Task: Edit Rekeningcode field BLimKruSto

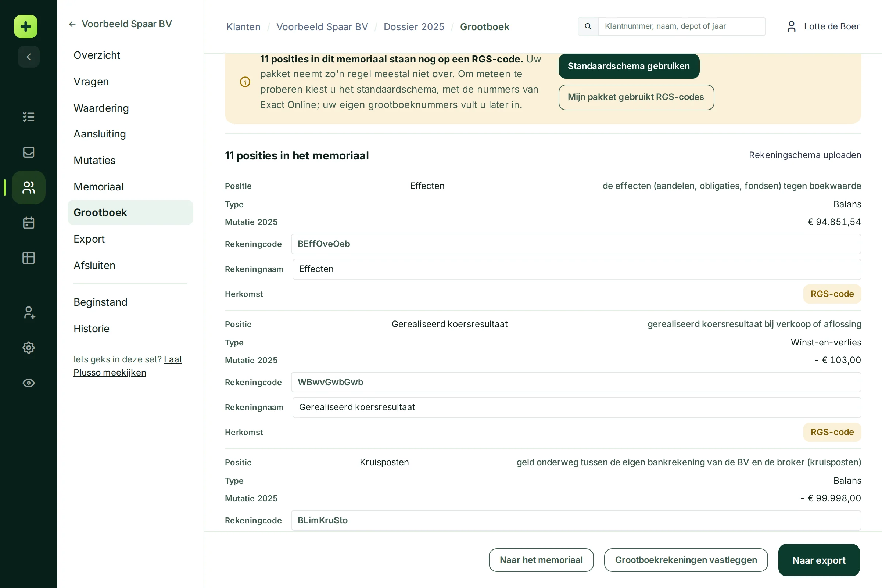Action: [x=576, y=520]
